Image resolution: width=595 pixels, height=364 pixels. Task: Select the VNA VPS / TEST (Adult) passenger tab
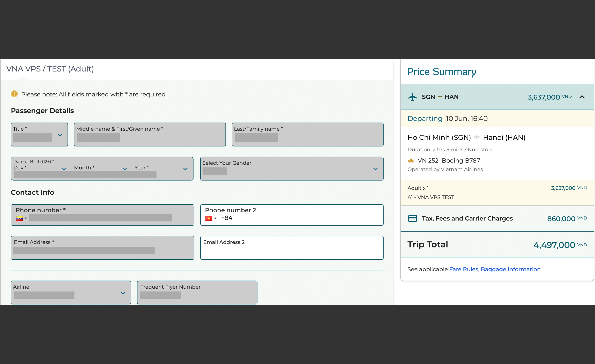(x=50, y=69)
